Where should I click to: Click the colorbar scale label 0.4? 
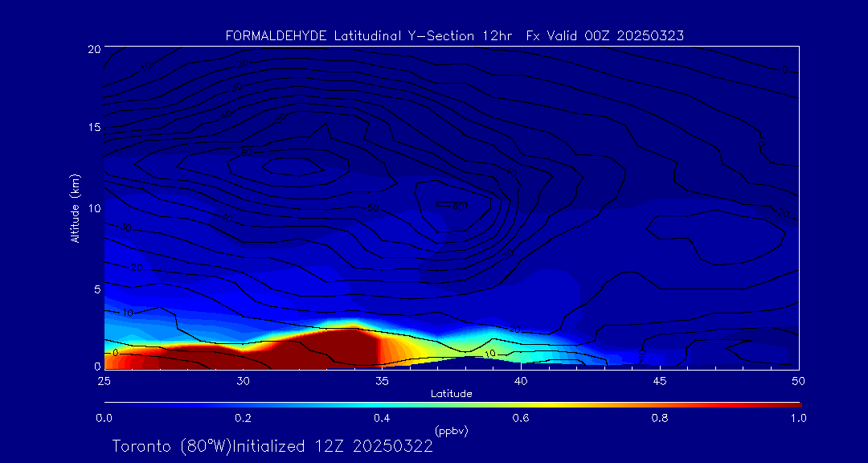(382, 418)
